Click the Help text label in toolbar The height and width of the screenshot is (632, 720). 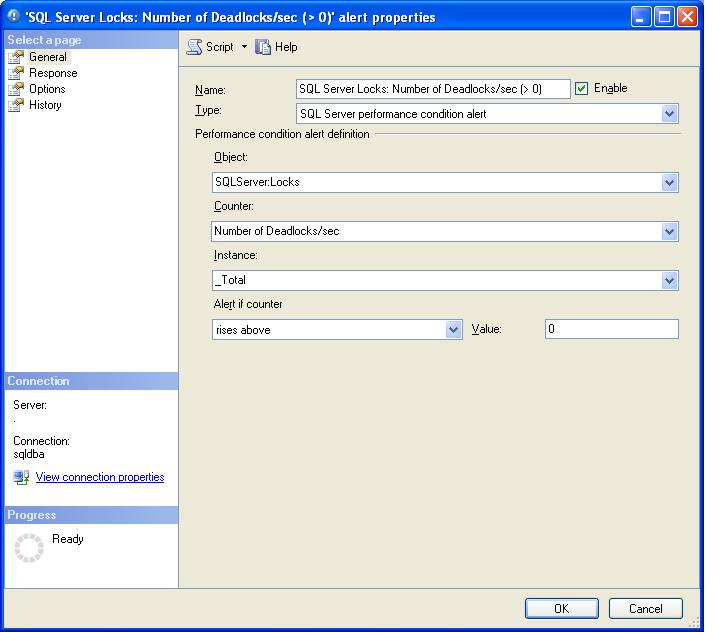click(x=286, y=47)
